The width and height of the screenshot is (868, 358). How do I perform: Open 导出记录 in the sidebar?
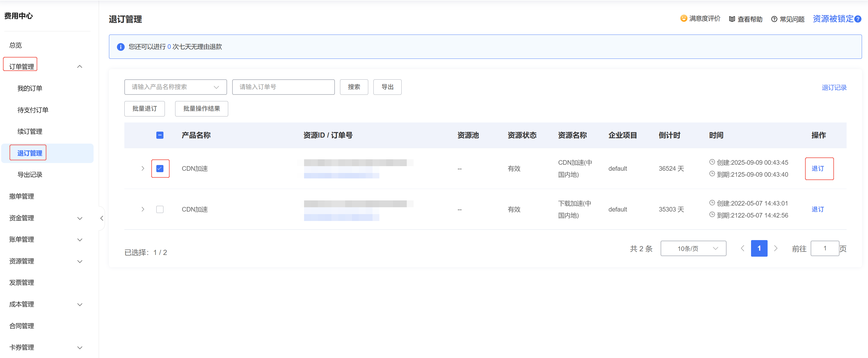tap(30, 175)
